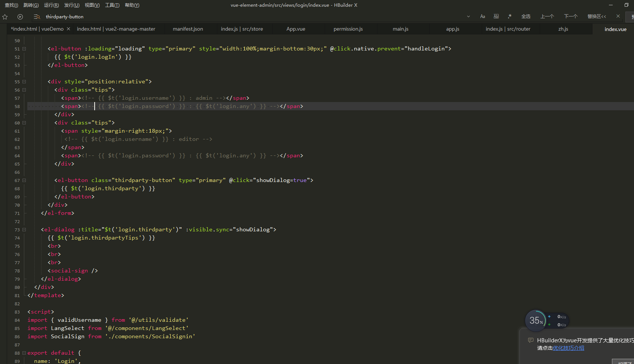The width and height of the screenshot is (634, 364).
Task: Expand the 替换区<< replace area
Action: tap(597, 16)
